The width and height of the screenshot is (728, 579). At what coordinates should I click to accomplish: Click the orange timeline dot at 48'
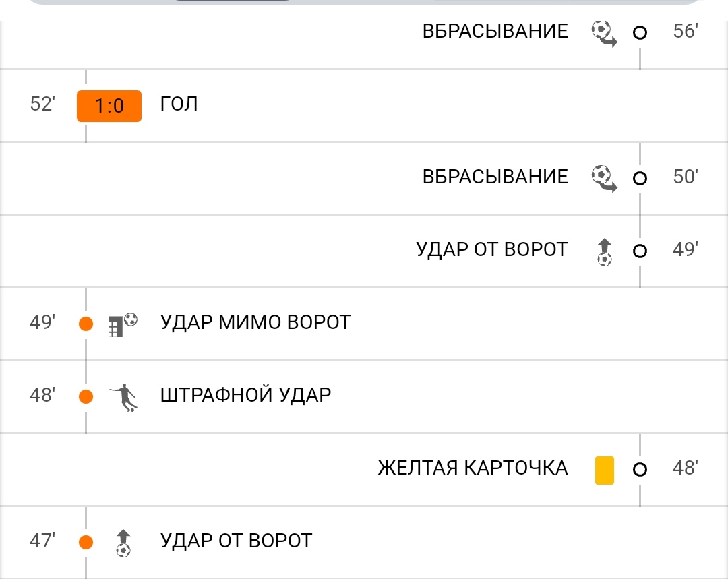tap(86, 396)
